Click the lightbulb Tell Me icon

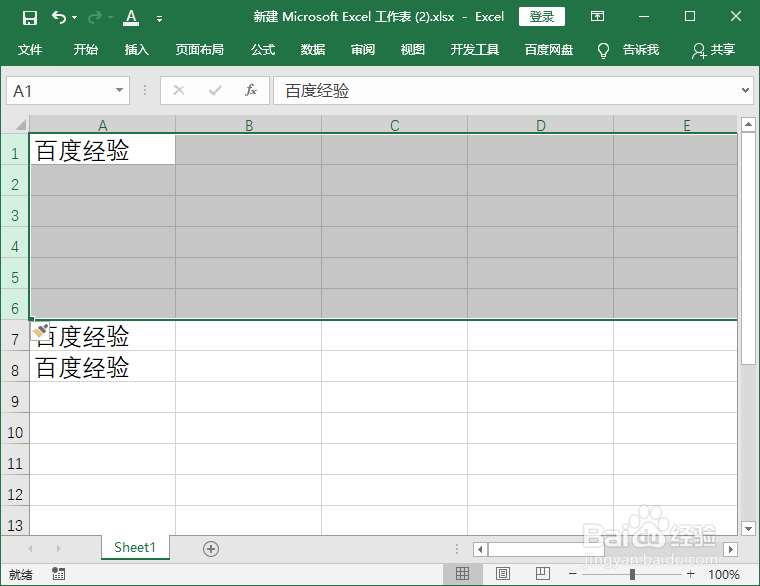(x=603, y=50)
